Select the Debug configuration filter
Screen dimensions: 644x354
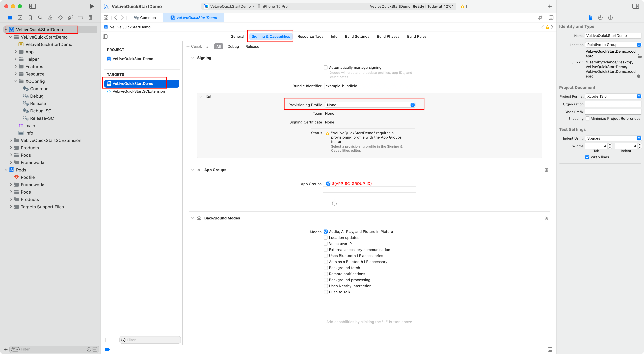click(x=233, y=46)
